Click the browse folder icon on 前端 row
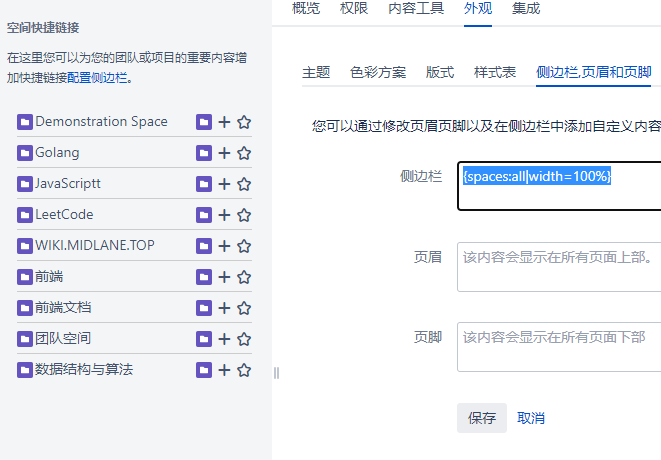 tap(204, 277)
